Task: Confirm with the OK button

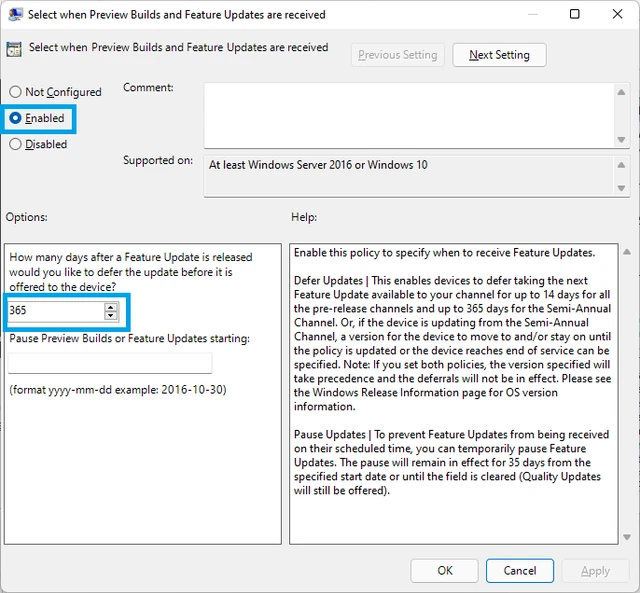Action: pos(444,571)
